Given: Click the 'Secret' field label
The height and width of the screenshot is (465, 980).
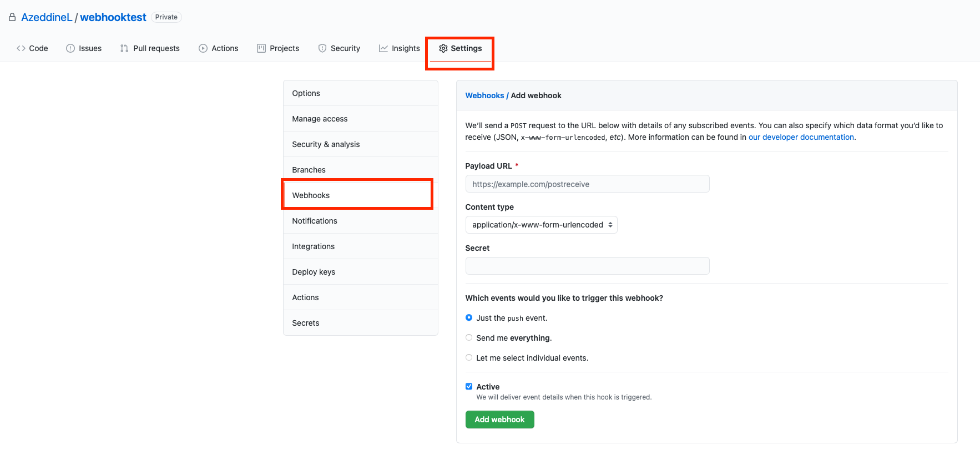Looking at the screenshot, I should pos(477,248).
